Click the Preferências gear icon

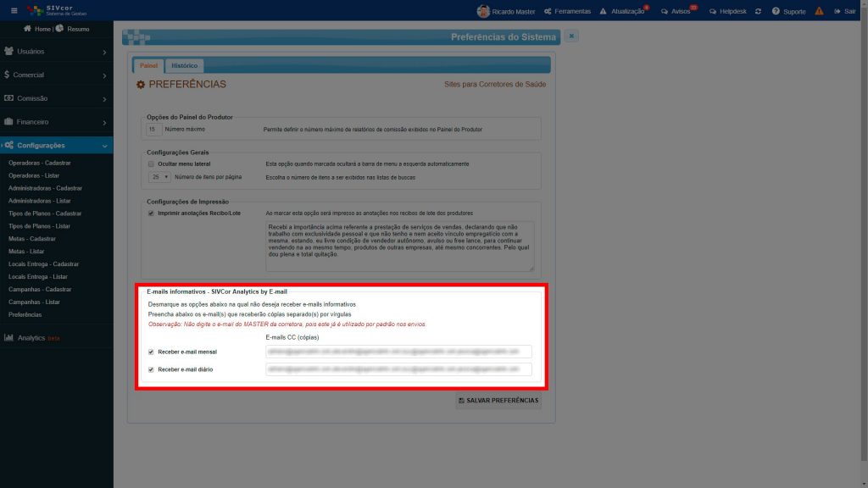click(141, 85)
